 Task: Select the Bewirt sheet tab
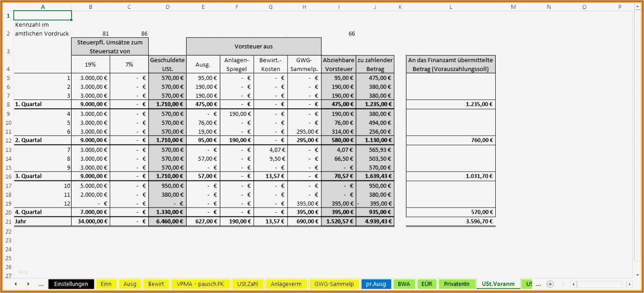pyautogui.click(x=156, y=284)
